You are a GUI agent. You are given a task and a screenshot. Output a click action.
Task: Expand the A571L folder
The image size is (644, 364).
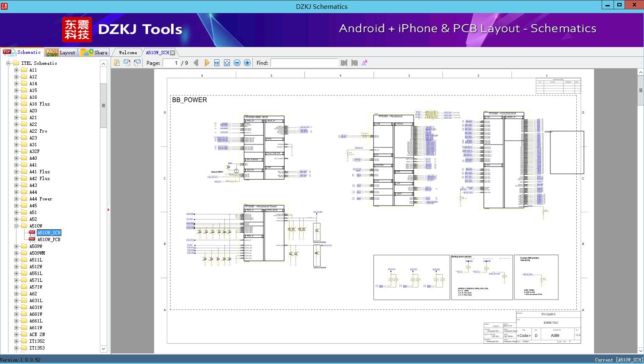tap(16, 280)
